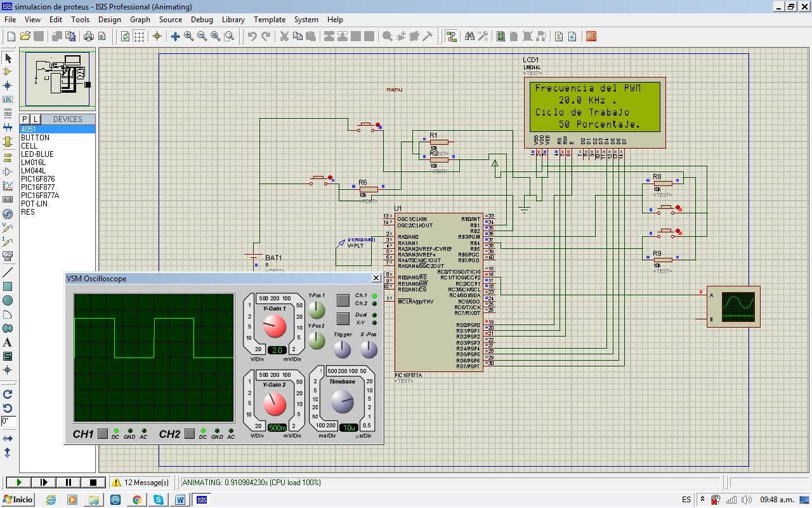This screenshot has height=508, width=812.
Task: Open the ARES netlist transfer tool
Action: click(x=591, y=36)
